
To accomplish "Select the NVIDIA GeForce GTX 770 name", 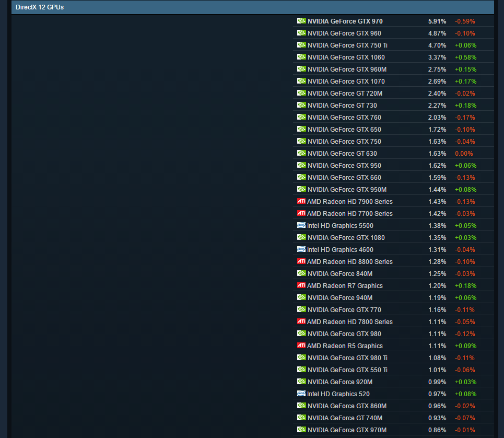I will pos(344,310).
